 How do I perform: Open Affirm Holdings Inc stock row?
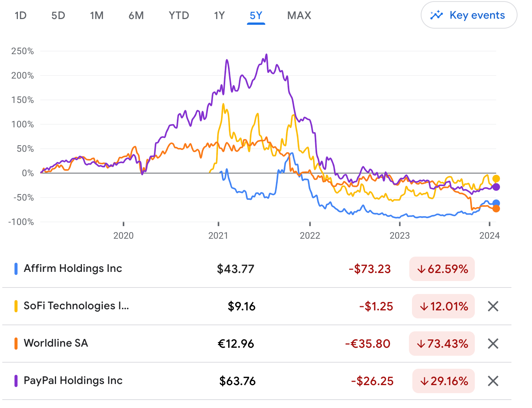click(x=257, y=269)
